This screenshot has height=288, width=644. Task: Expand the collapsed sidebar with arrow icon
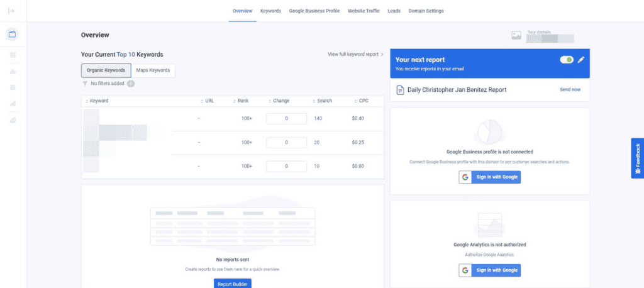click(x=11, y=11)
